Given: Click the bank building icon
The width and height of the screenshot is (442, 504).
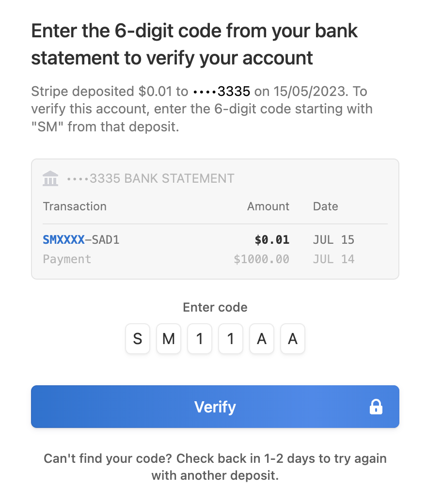Looking at the screenshot, I should coord(50,178).
